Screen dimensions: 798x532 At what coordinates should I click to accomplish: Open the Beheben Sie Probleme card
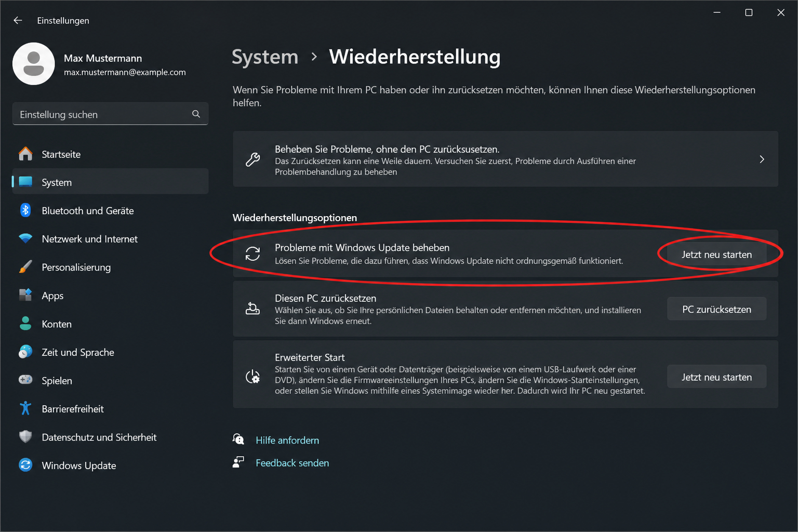(x=506, y=159)
